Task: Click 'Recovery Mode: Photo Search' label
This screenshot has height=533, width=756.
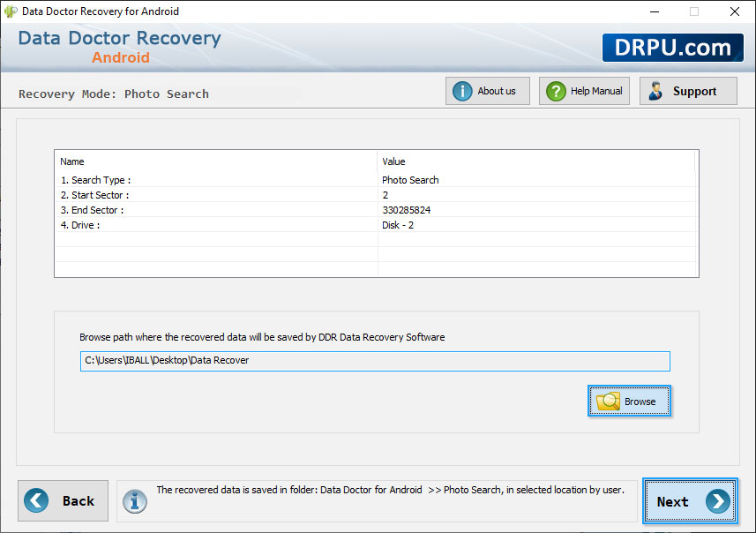Action: (x=114, y=94)
